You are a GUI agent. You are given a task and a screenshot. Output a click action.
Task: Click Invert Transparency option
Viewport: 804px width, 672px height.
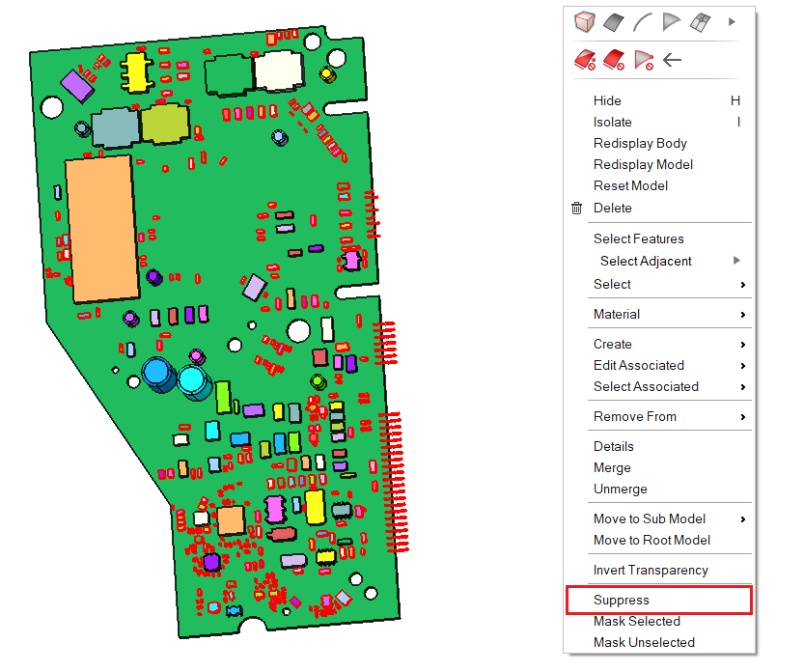[651, 570]
